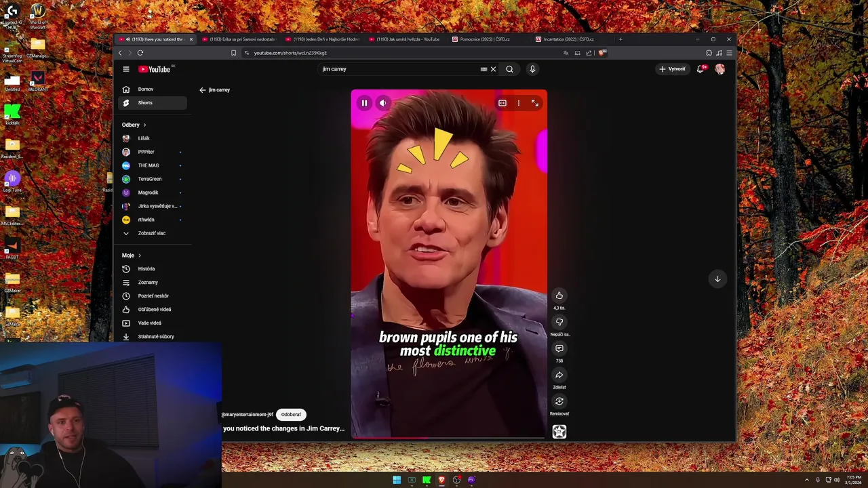Open the short's sound source thumbnail

coord(559,432)
